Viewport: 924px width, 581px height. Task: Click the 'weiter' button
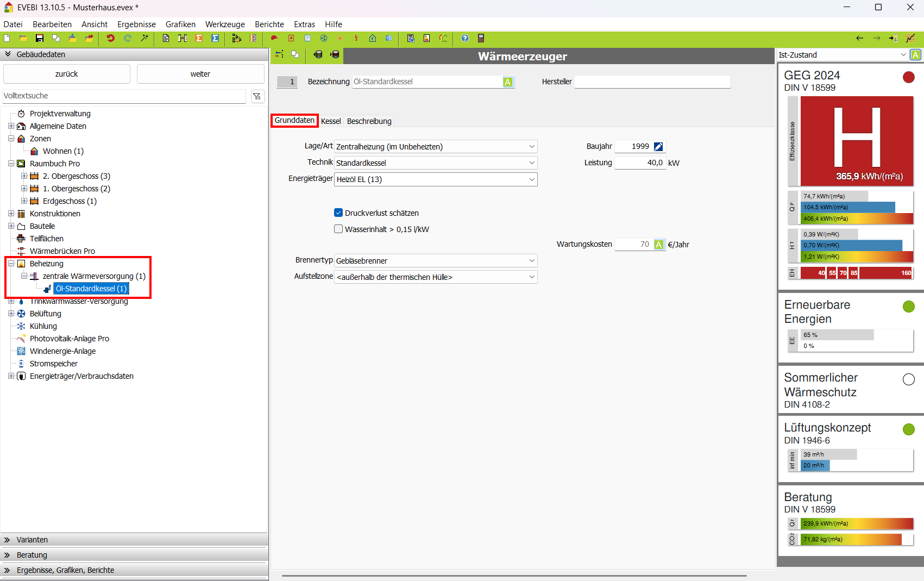point(200,74)
